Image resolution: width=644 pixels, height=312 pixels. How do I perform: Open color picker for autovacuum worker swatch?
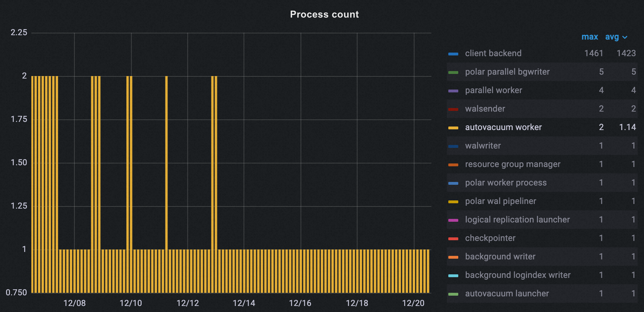[453, 128]
